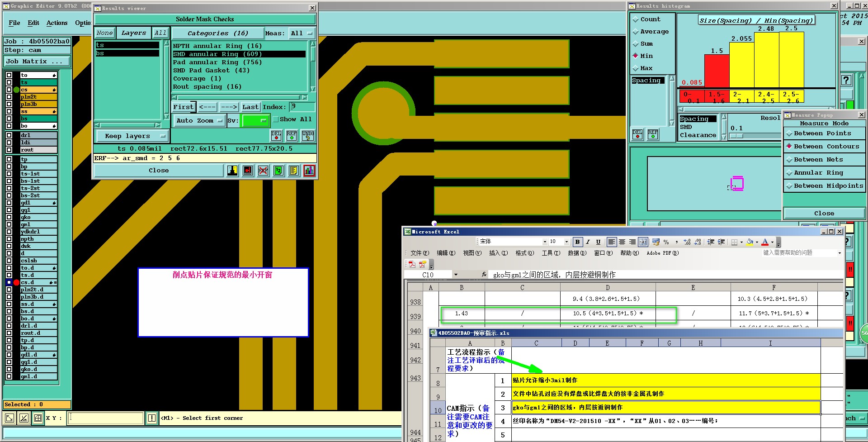
Task: Click Merge and Center in Excel
Action: (643, 242)
